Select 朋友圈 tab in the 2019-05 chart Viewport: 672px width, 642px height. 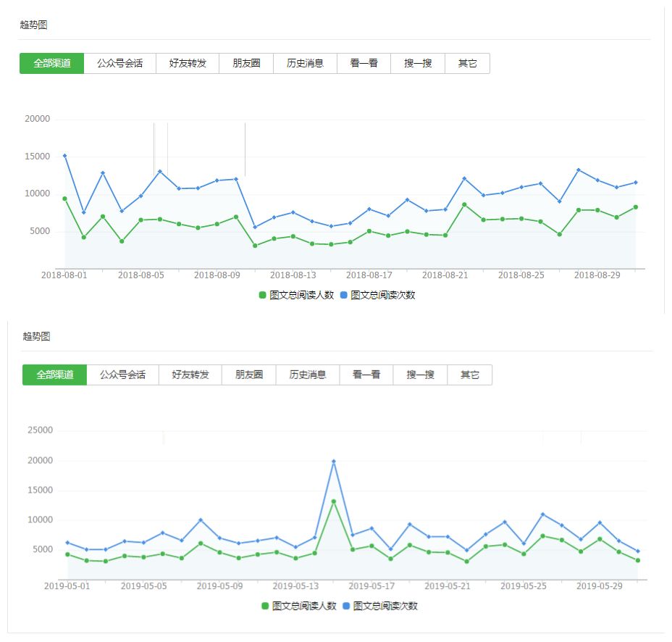point(249,375)
